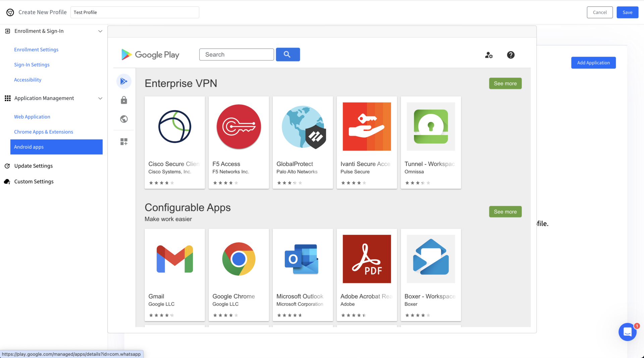
Task: Collapse the Enrollment & Sign-In section
Action: point(100,31)
